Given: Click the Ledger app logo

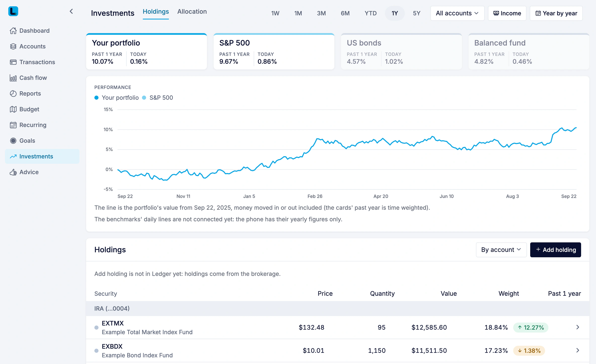Looking at the screenshot, I should pos(13,11).
